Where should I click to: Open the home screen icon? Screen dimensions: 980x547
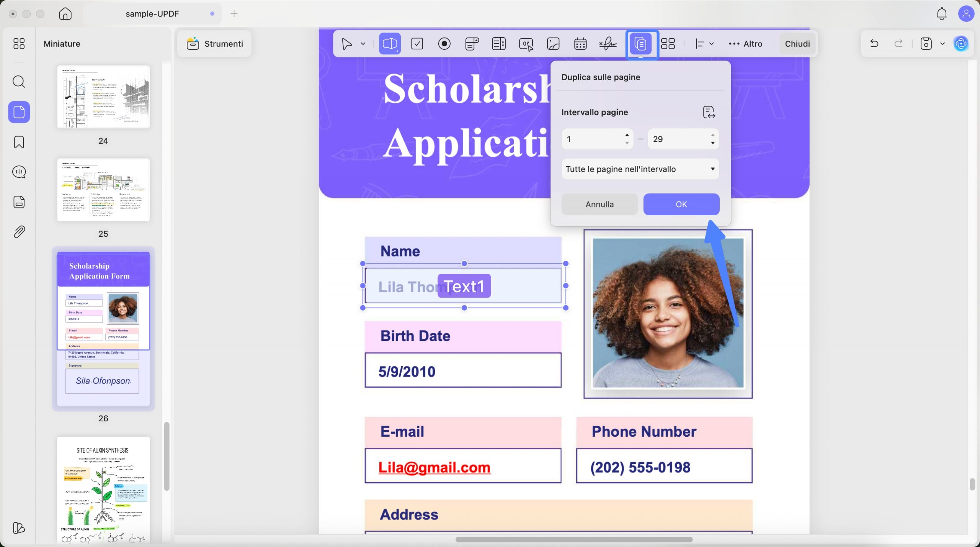pos(65,14)
